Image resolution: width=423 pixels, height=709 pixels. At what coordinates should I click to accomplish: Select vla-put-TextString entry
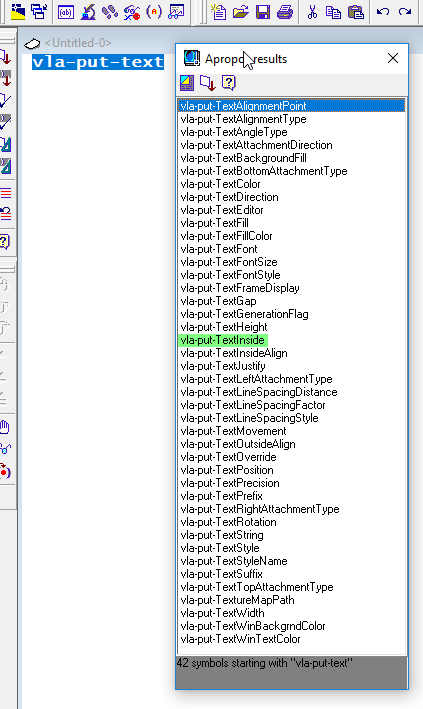click(x=222, y=535)
